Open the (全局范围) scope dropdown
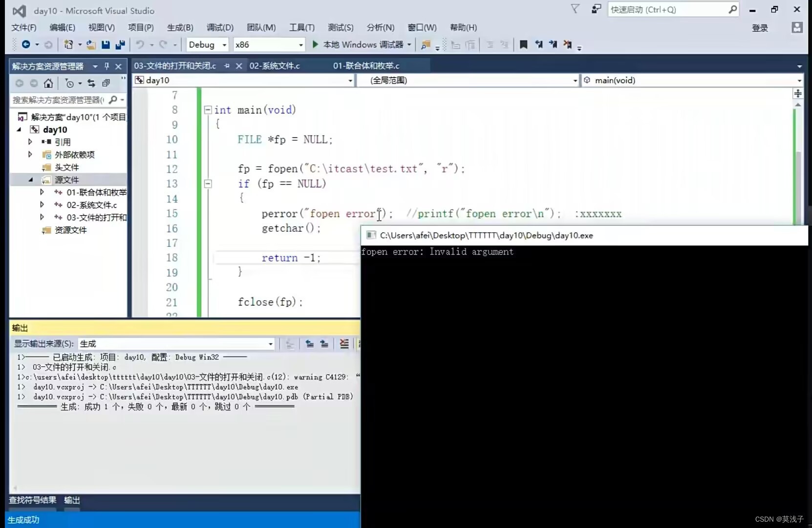 tap(468, 80)
